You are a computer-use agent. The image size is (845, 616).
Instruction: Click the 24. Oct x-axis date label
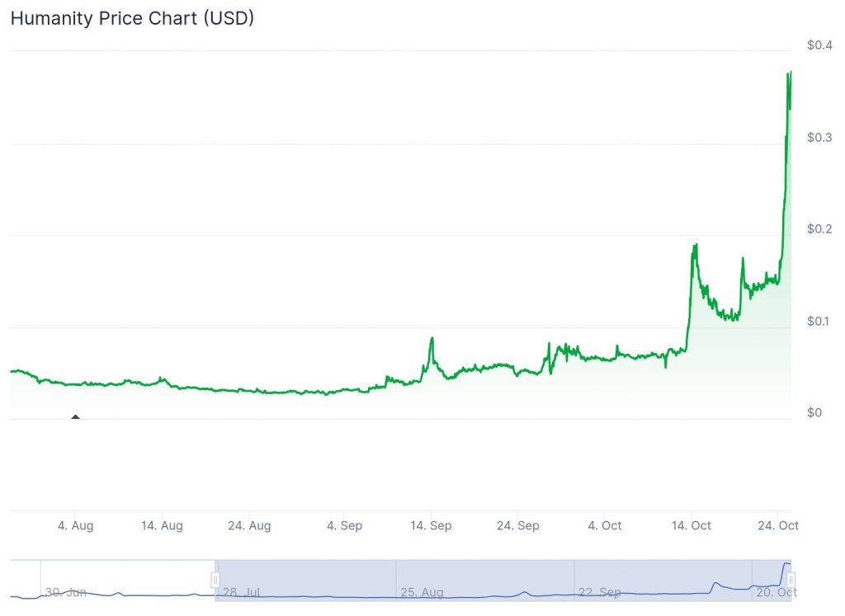[x=777, y=525]
